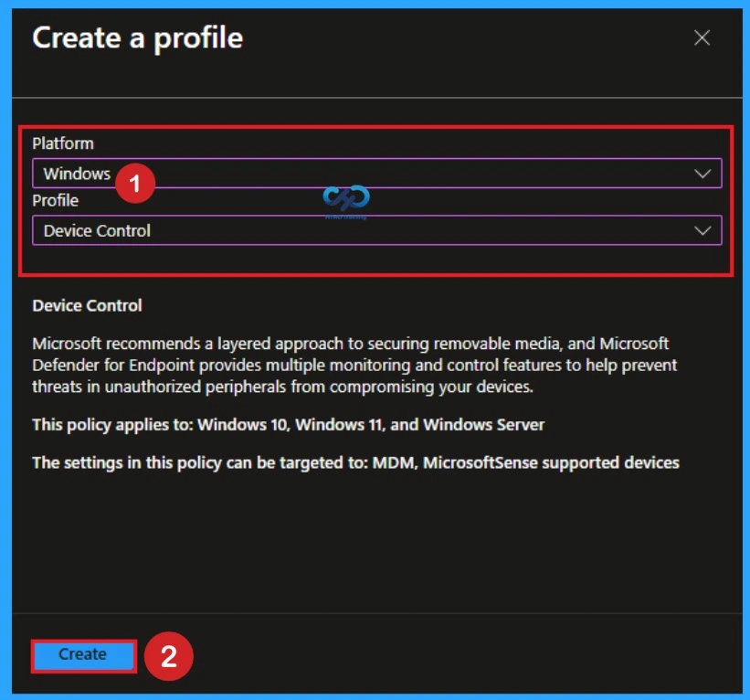Screen dimensions: 750x700
Task: Click the Create button
Action: [x=84, y=655]
